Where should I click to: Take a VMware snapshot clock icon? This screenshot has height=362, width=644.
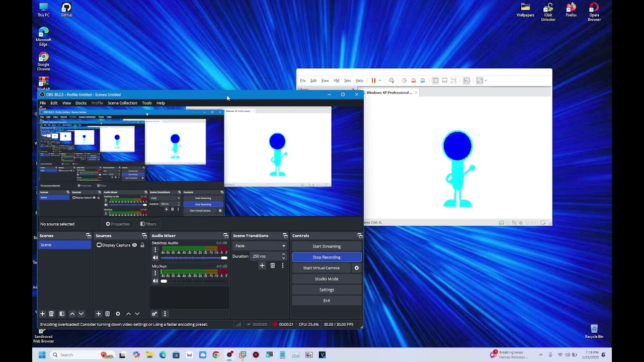[x=404, y=80]
